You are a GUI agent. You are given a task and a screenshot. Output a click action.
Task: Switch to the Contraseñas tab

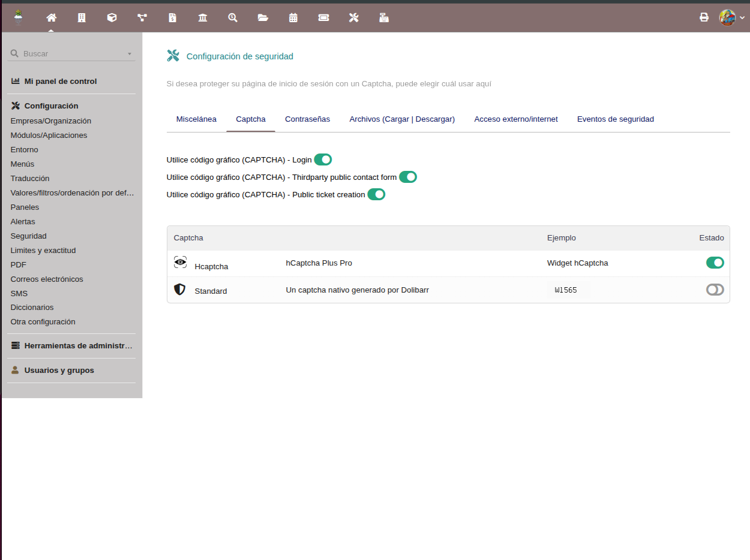(x=307, y=119)
